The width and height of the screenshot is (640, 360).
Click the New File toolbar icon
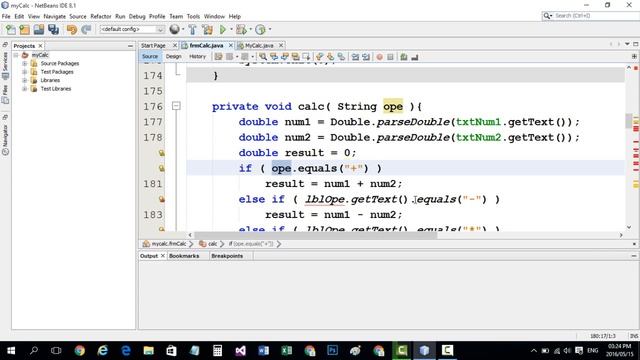11,29
